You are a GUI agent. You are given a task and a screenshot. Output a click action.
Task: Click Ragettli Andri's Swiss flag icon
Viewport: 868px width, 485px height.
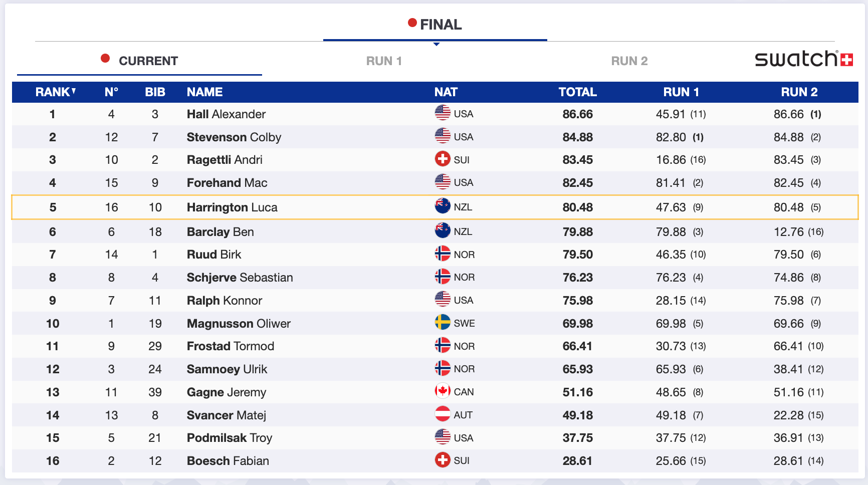pyautogui.click(x=443, y=159)
